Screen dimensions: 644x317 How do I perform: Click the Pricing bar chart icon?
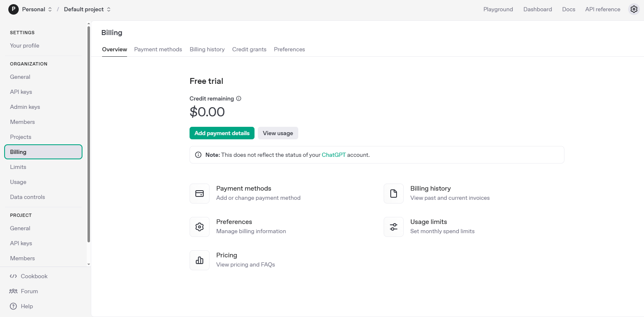click(x=200, y=260)
